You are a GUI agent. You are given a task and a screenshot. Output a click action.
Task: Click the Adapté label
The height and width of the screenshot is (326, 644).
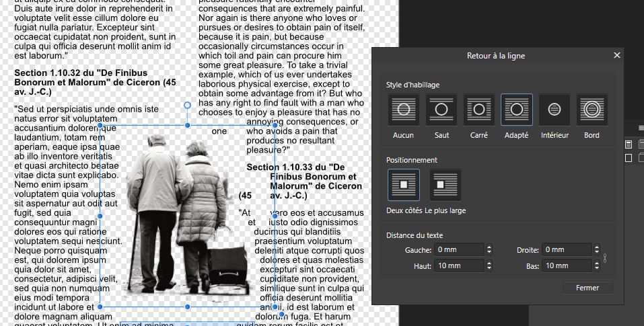coord(516,135)
